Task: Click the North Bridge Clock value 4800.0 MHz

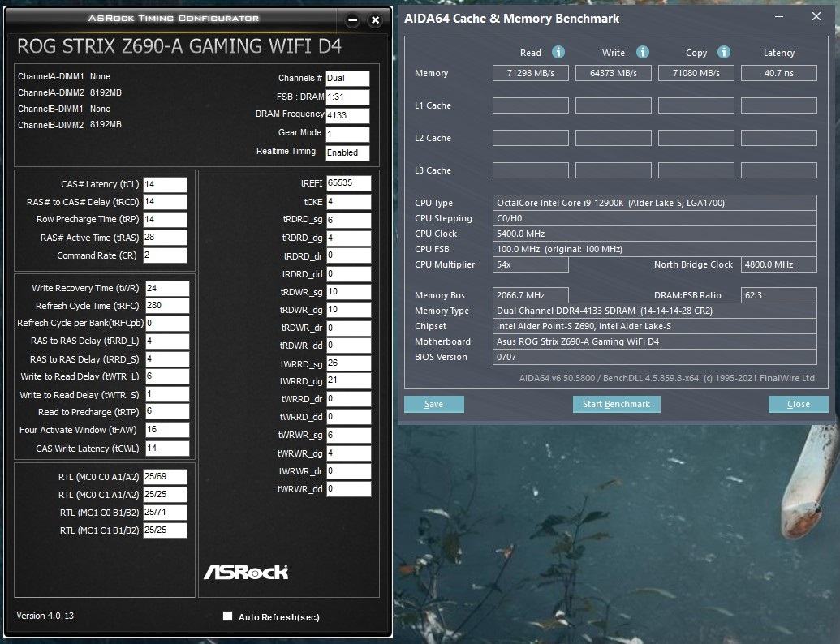Action: 779,264
